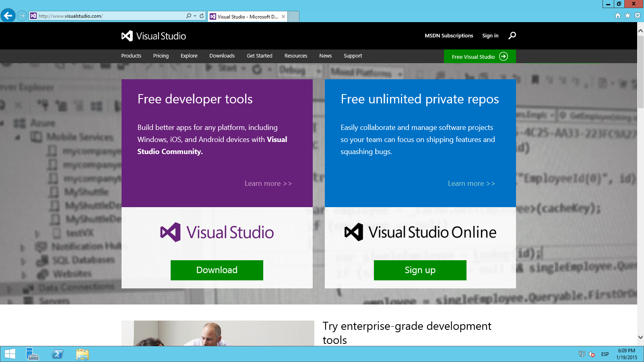Click the taskbar clock and date
Image resolution: width=644 pixels, height=362 pixels.
pos(627,354)
